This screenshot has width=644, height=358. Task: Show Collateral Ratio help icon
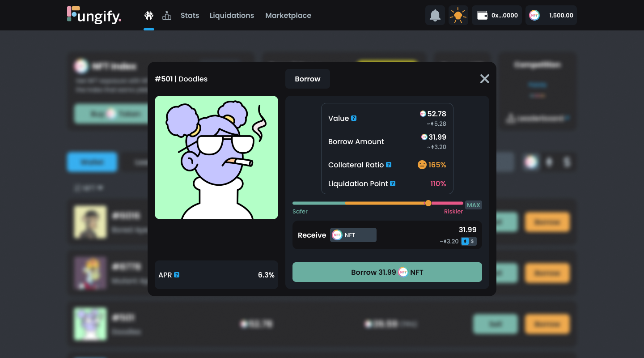coord(389,165)
